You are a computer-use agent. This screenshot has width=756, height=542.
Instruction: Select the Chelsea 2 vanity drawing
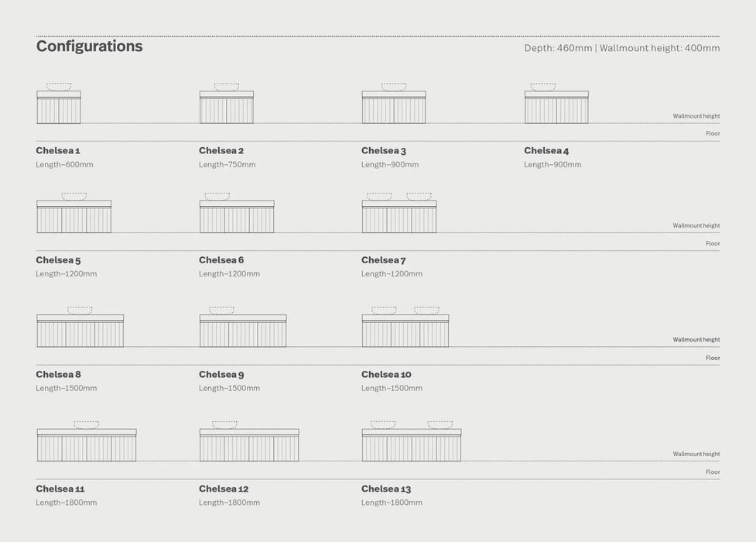pyautogui.click(x=226, y=108)
